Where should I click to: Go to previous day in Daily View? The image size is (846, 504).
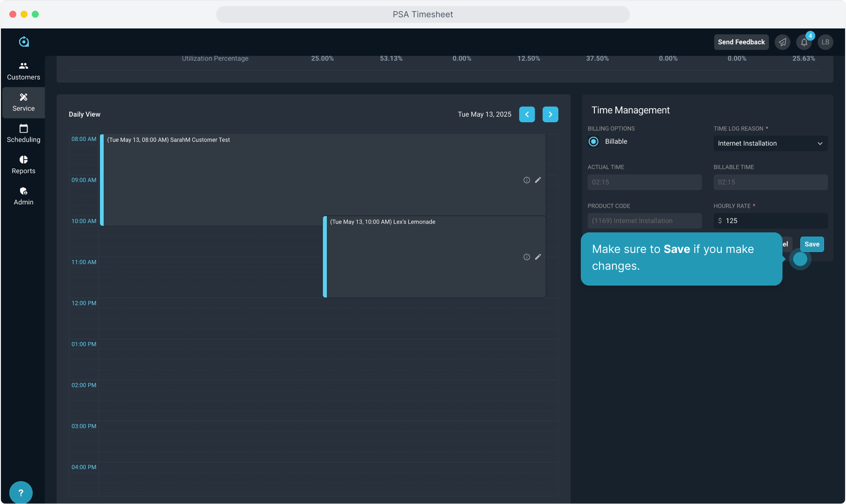527,114
